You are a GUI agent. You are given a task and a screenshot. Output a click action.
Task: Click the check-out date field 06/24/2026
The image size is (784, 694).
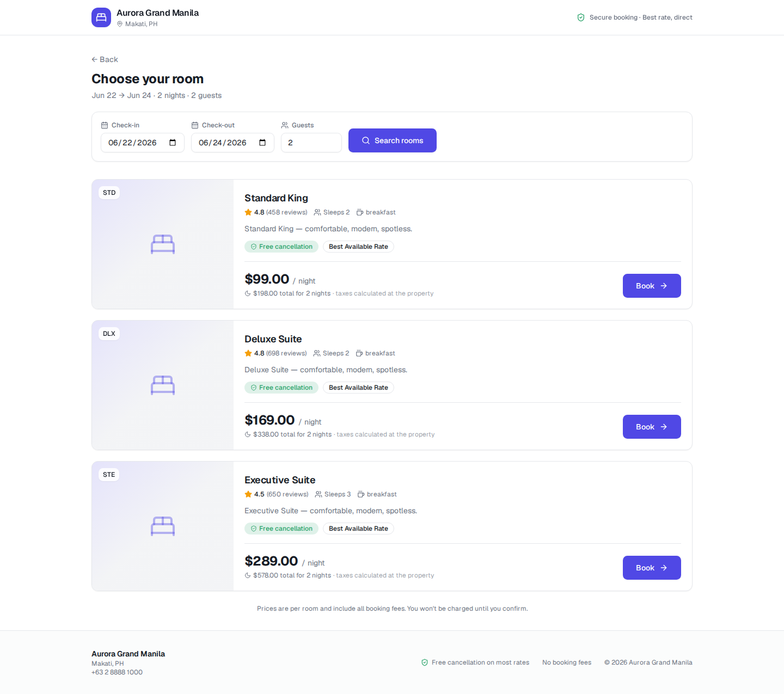(x=232, y=143)
